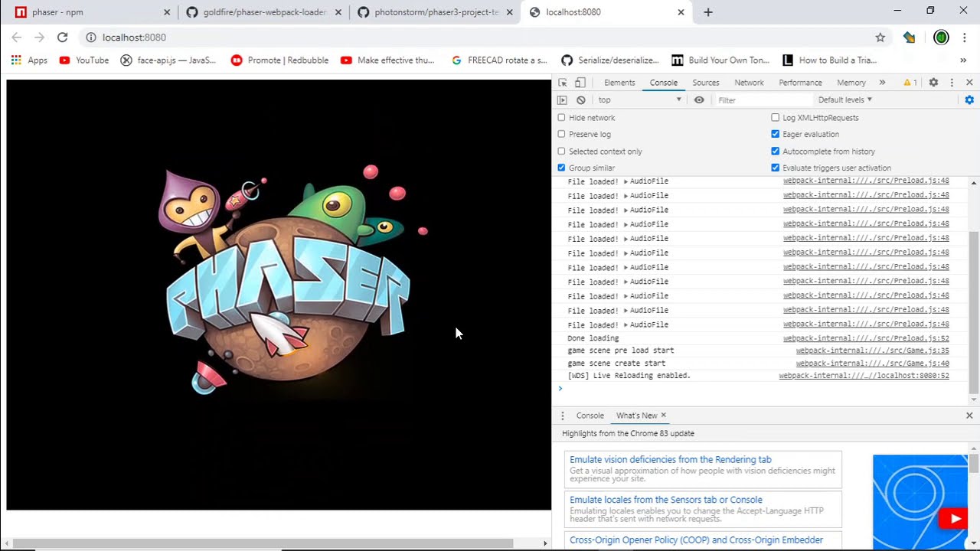This screenshot has width=980, height=551.
Task: Click the browser back arrow
Action: (17, 37)
